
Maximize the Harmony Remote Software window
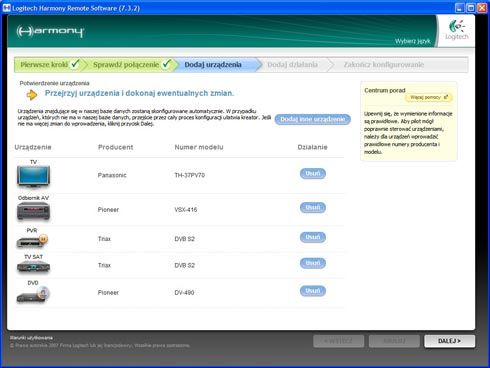point(471,8)
